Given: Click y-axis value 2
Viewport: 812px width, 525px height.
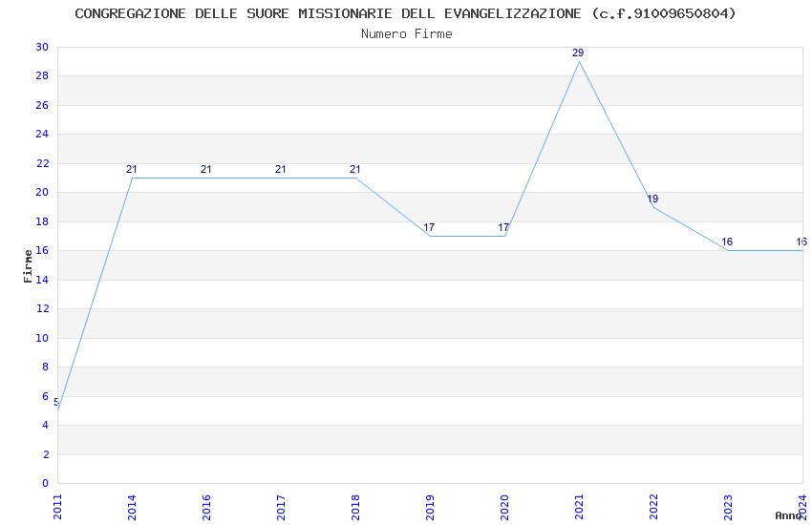Looking at the screenshot, I should click(x=46, y=454).
